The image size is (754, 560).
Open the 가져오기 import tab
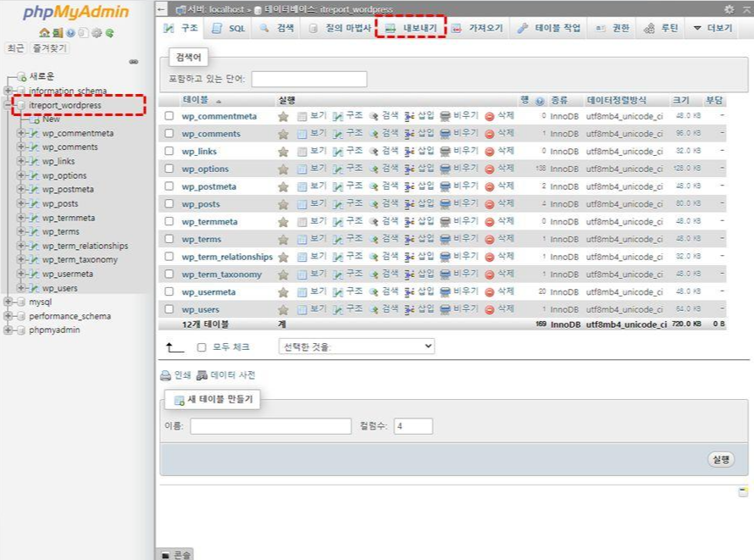tap(478, 28)
